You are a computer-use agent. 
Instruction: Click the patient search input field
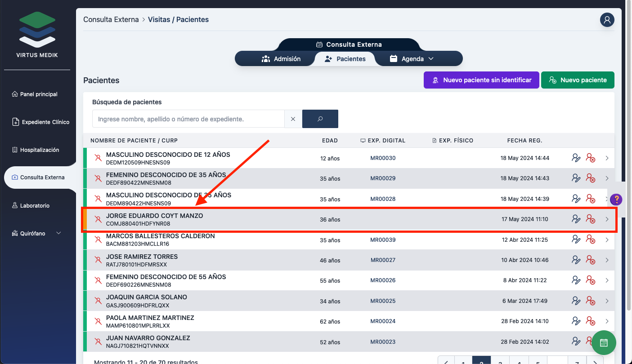[x=188, y=119]
